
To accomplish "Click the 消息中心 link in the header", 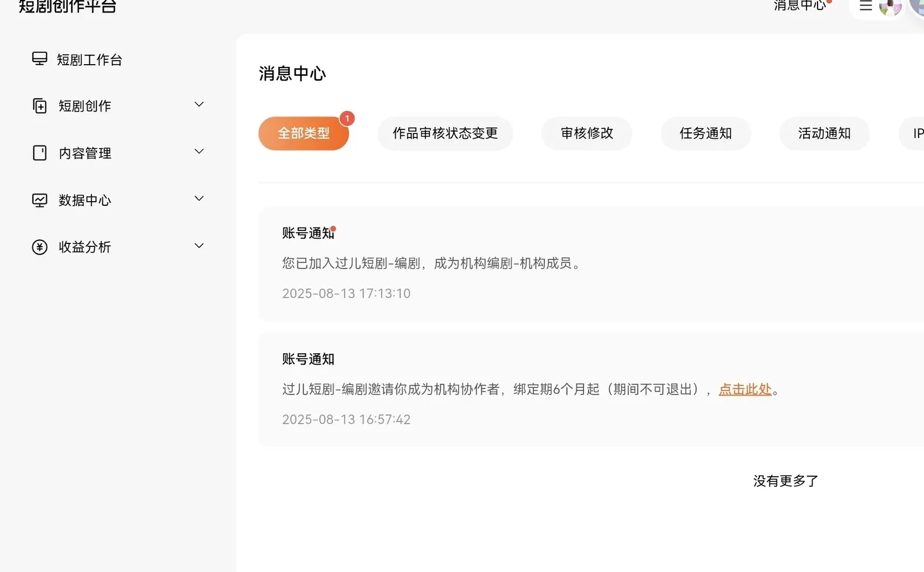I will coord(800,5).
